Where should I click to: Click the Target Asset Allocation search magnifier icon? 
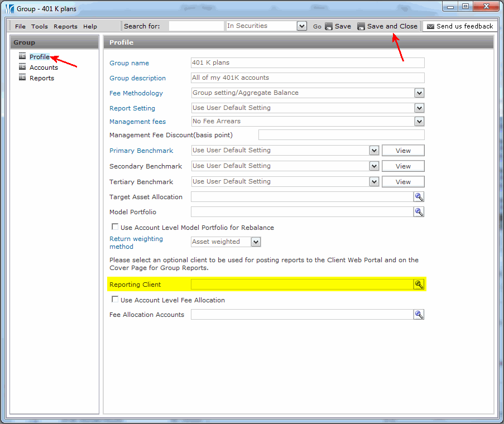click(419, 197)
